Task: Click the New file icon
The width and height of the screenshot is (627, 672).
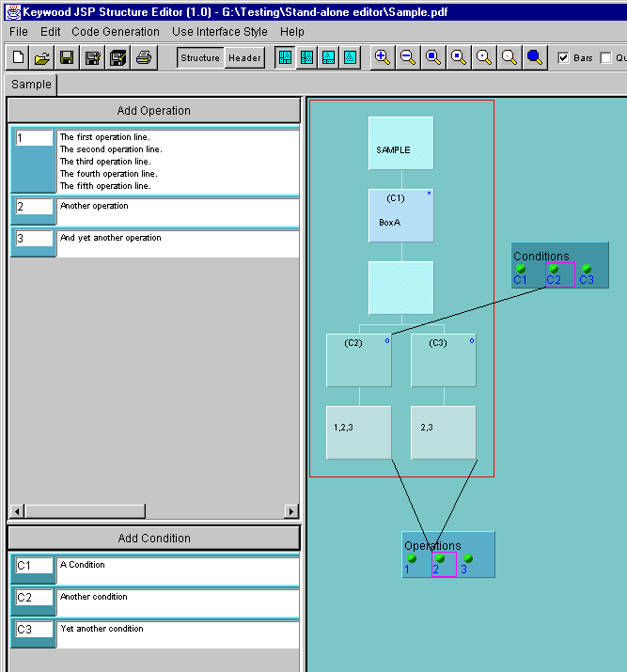Action: [18, 57]
